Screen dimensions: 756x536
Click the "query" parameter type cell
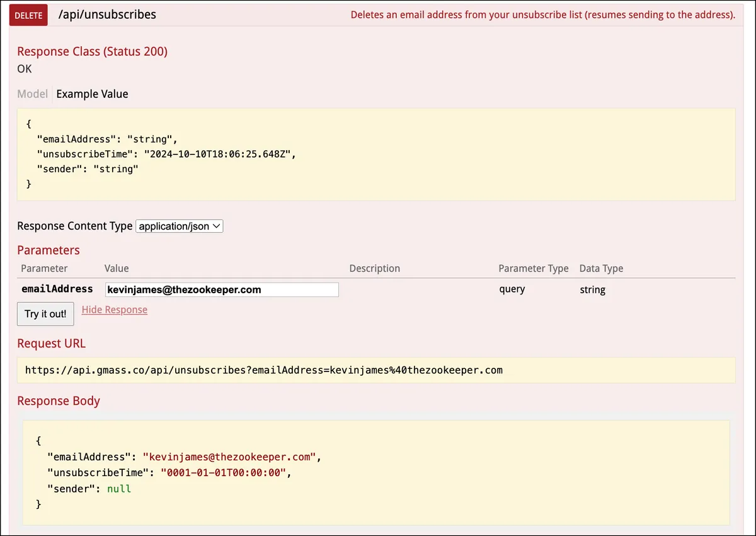pos(512,289)
